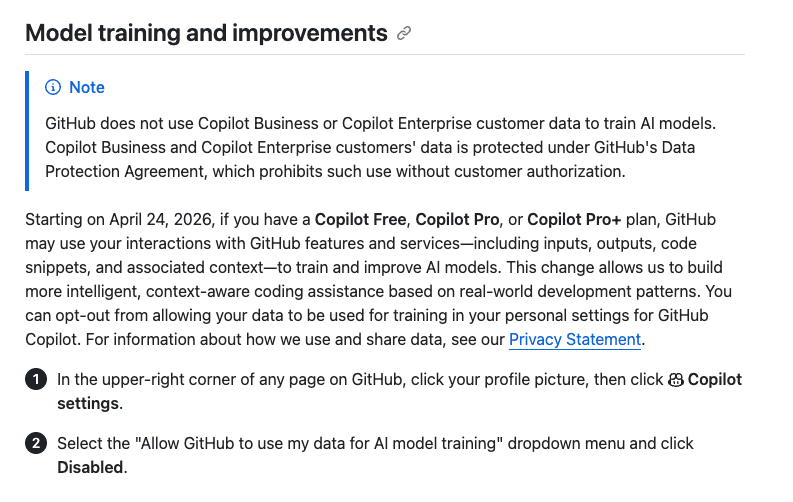Image resolution: width=793 pixels, height=502 pixels.
Task: Click the "Model training and improvements" heading
Action: 206,33
